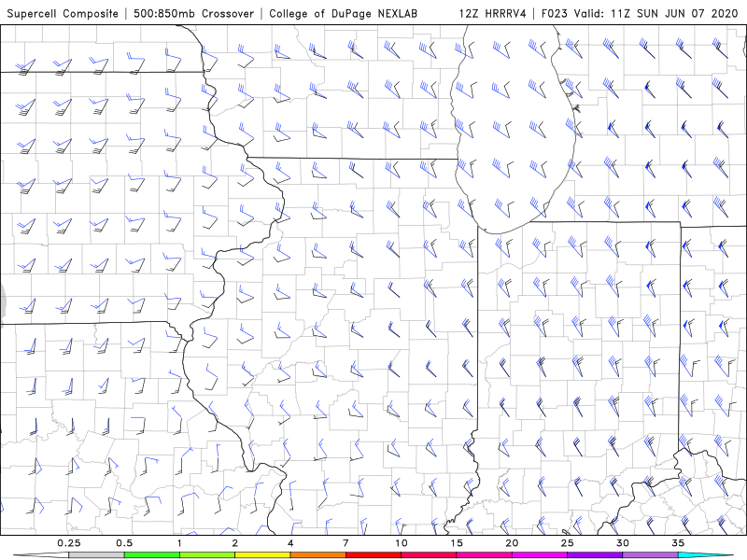Image resolution: width=747 pixels, height=560 pixels.
Task: Click the "0.25" legend value
Action: [69, 543]
